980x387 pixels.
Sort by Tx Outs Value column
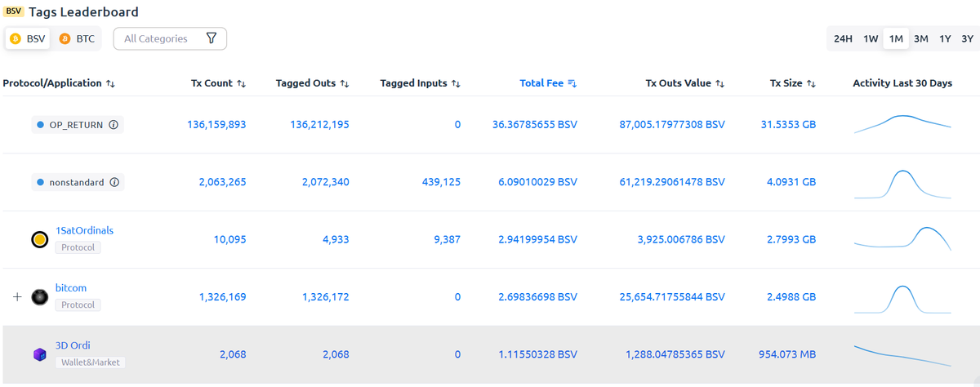coord(684,83)
